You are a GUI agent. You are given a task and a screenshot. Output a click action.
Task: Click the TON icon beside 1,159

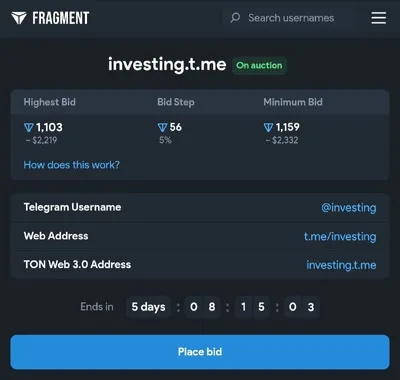click(x=268, y=127)
